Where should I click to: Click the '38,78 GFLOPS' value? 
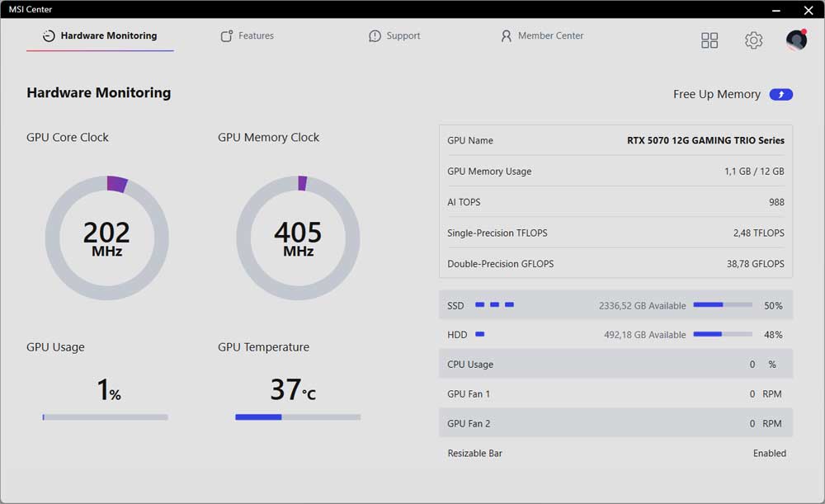pos(756,264)
